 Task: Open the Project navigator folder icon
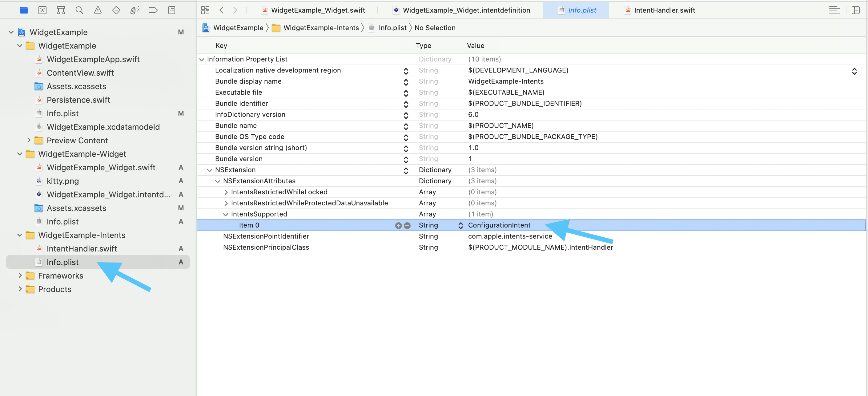click(24, 10)
